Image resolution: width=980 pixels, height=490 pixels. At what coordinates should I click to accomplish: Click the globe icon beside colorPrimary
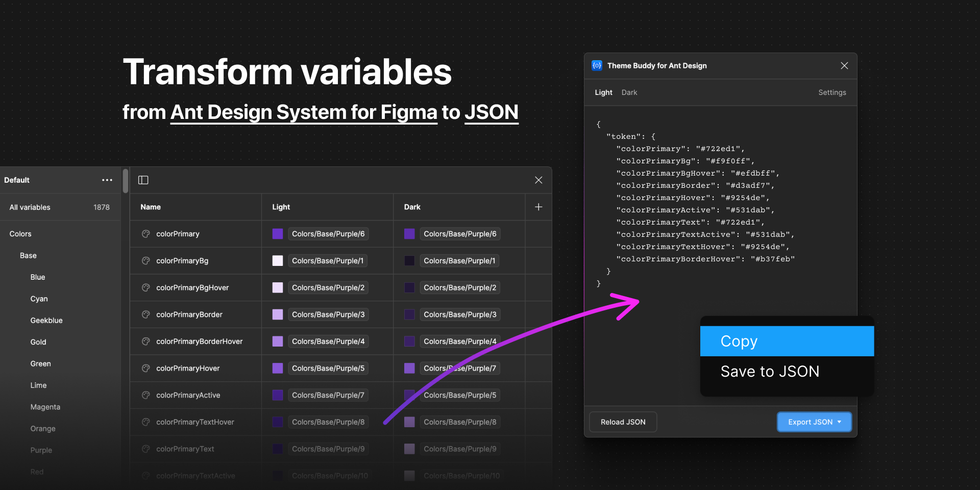(x=145, y=234)
